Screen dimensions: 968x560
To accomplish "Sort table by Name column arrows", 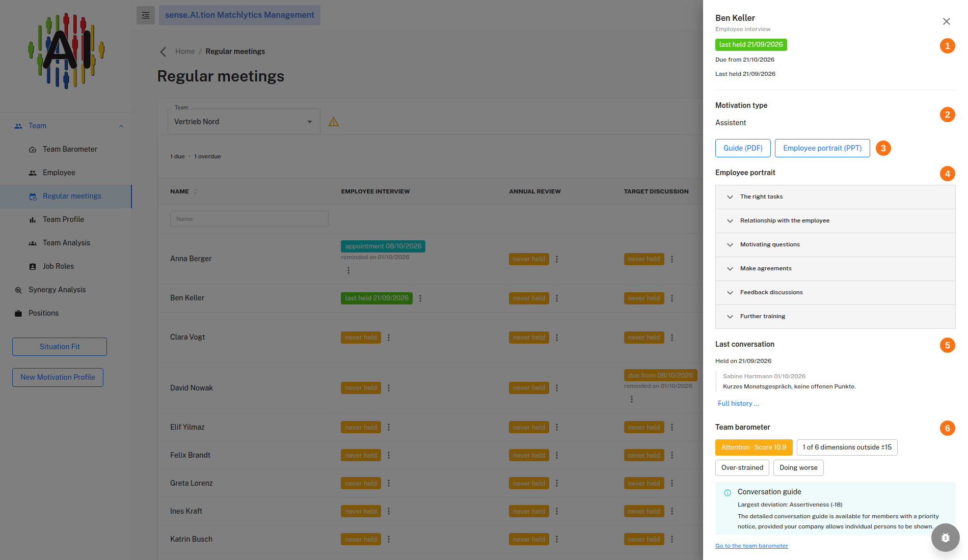I will click(x=196, y=191).
